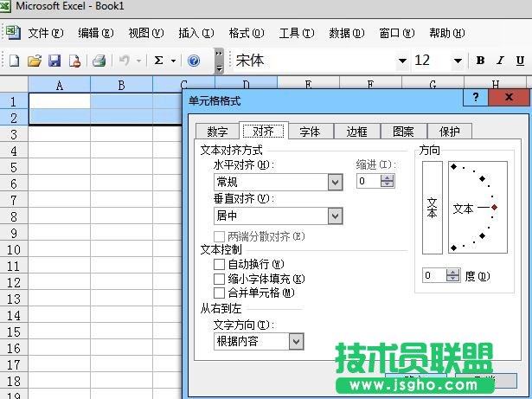Select row 15 header

click(x=14, y=332)
